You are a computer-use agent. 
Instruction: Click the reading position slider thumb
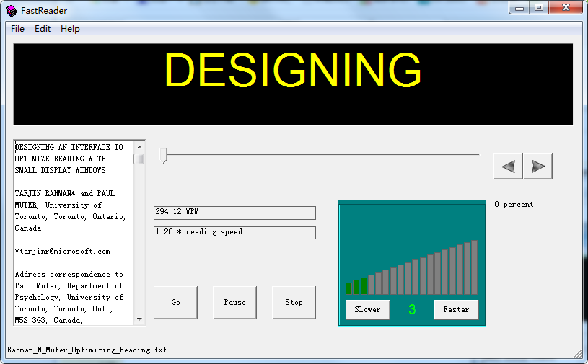pyautogui.click(x=164, y=154)
